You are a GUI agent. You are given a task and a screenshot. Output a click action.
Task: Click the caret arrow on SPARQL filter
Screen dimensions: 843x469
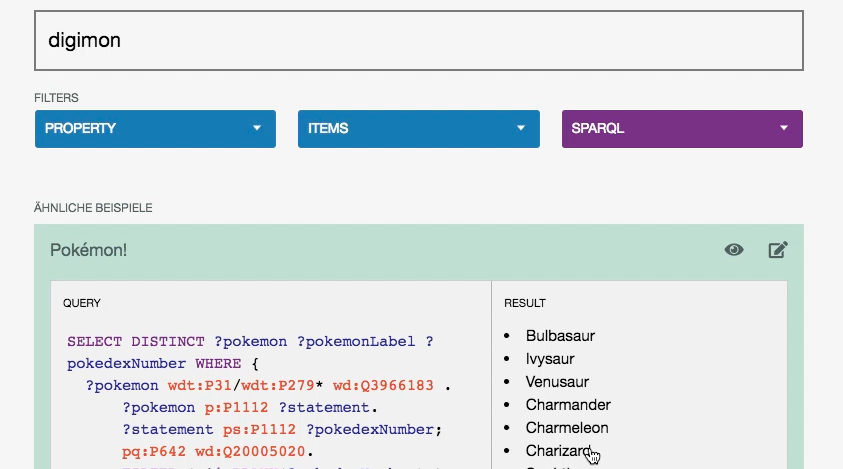784,129
